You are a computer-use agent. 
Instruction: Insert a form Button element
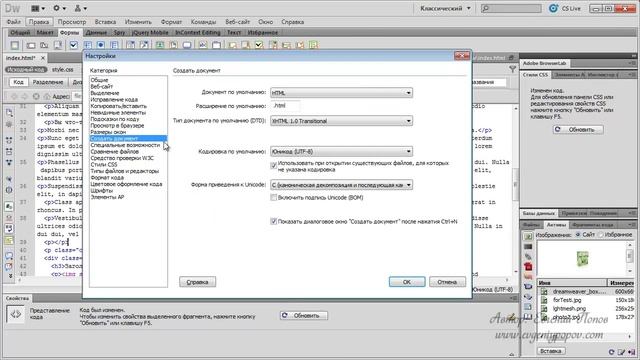[187, 45]
